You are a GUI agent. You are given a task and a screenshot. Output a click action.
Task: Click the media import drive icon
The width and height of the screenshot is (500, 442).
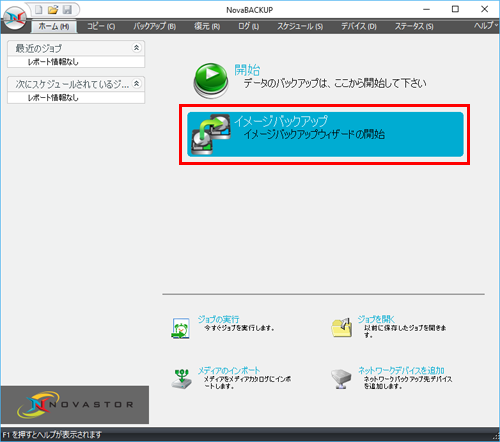click(182, 379)
